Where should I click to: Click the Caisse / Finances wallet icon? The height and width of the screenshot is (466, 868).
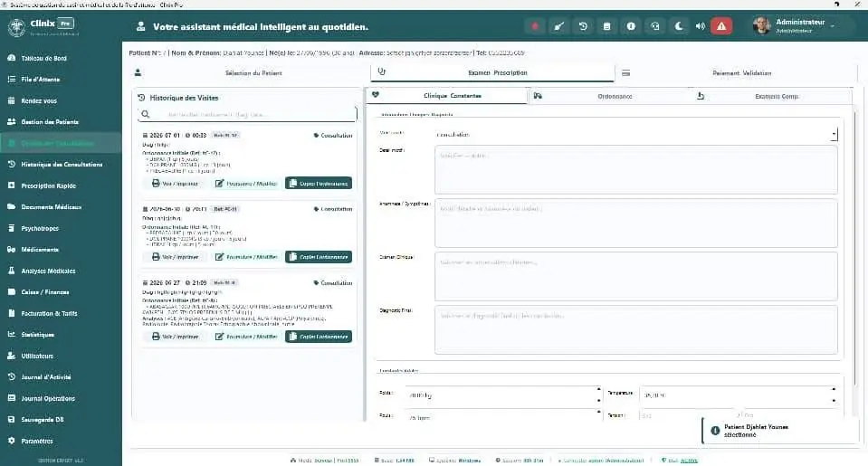11,291
